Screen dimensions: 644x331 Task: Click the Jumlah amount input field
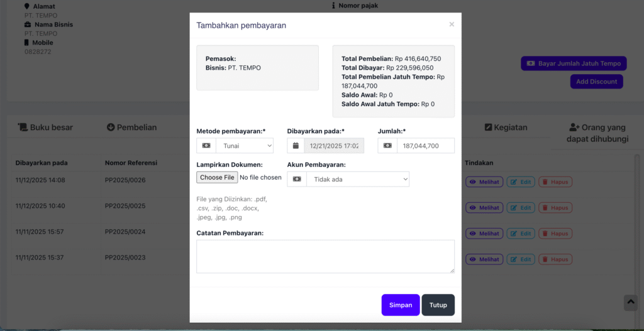[425, 146]
